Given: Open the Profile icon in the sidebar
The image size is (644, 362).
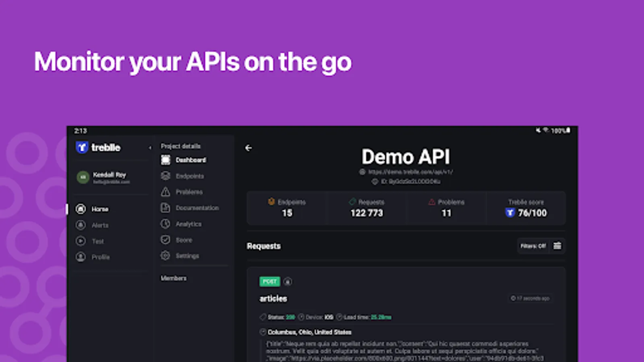Looking at the screenshot, I should click(81, 257).
